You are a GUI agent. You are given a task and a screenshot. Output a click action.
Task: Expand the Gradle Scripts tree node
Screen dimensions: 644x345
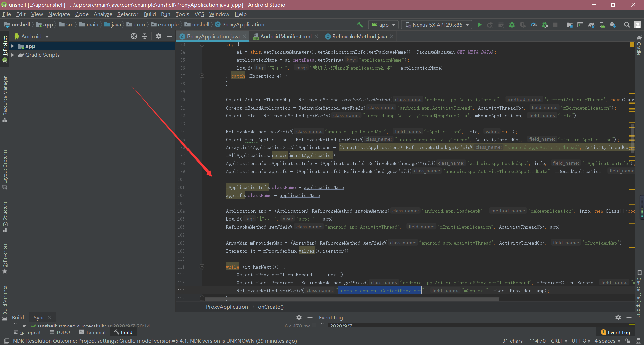[x=12, y=55]
